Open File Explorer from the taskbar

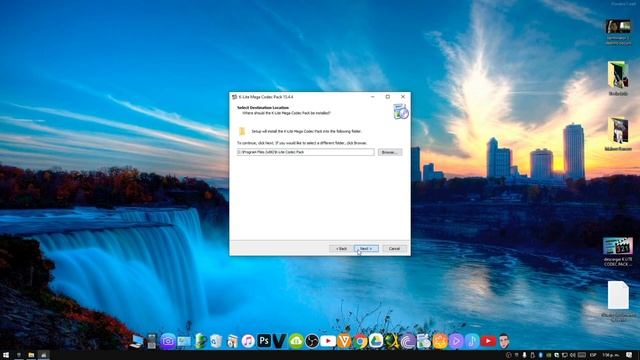pyautogui.click(x=31, y=355)
